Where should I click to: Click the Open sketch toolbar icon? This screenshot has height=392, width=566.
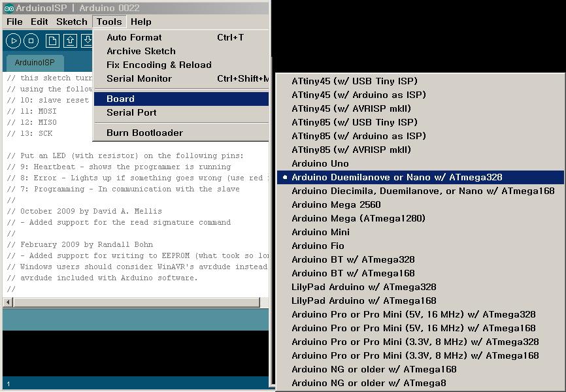tap(70, 41)
